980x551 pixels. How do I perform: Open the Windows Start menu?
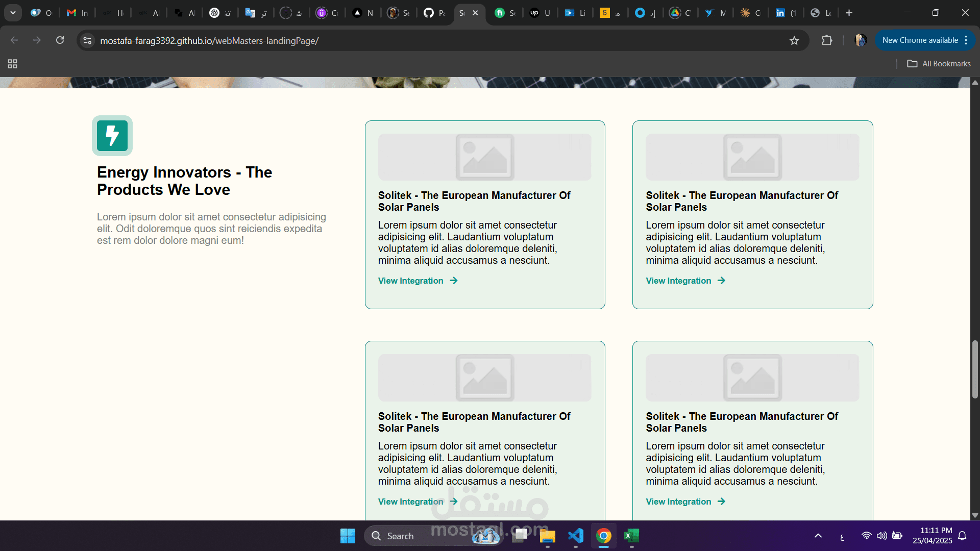[x=348, y=536]
